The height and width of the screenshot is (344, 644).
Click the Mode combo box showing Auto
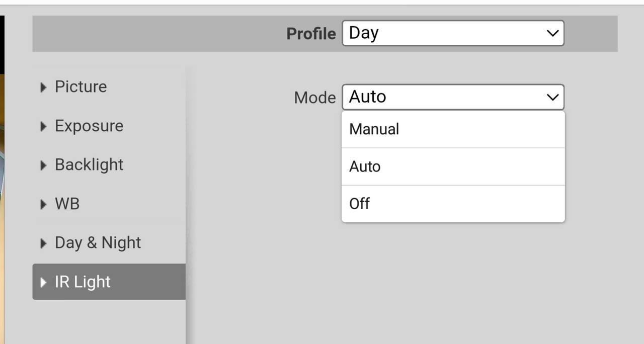click(x=453, y=97)
